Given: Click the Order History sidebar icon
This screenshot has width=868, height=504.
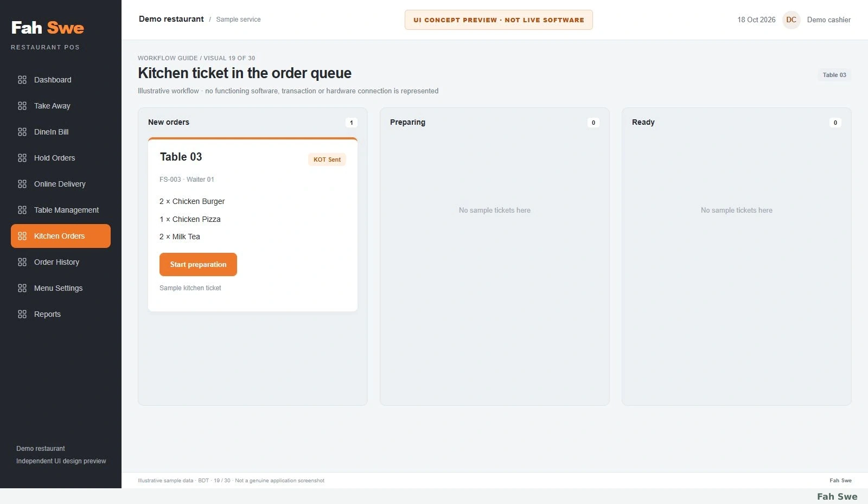Looking at the screenshot, I should 22,262.
